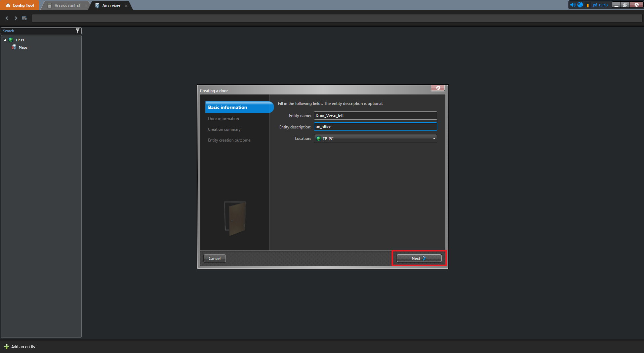Close the Area view tab
This screenshot has width=644, height=353.
coord(126,6)
